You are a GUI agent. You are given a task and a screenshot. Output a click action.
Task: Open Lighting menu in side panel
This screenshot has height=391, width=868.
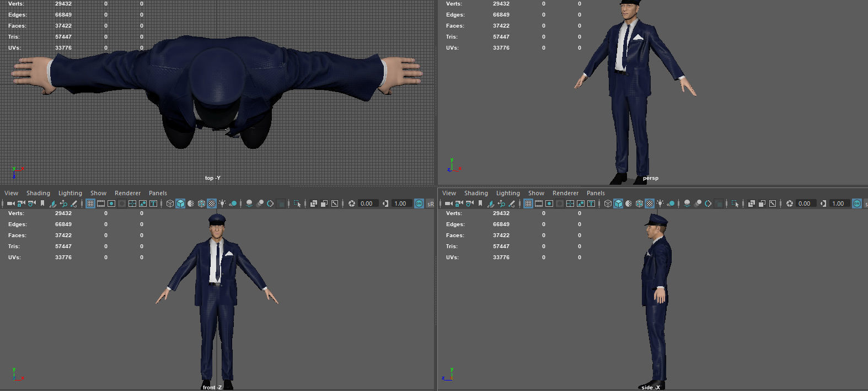(508, 193)
